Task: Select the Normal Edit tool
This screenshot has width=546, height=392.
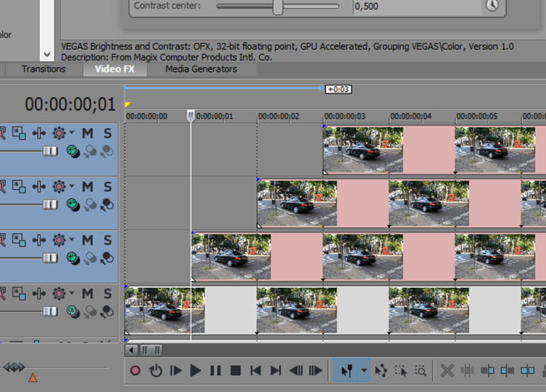Action: (346, 371)
